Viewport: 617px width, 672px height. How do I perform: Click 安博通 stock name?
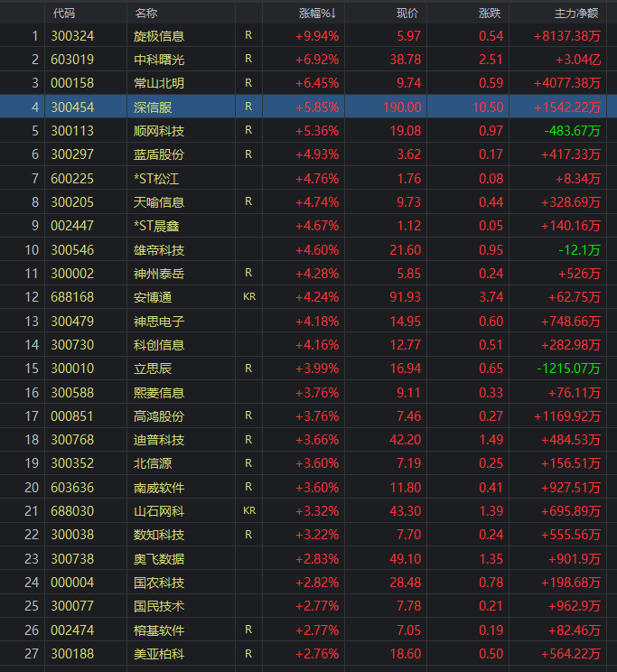coord(153,297)
